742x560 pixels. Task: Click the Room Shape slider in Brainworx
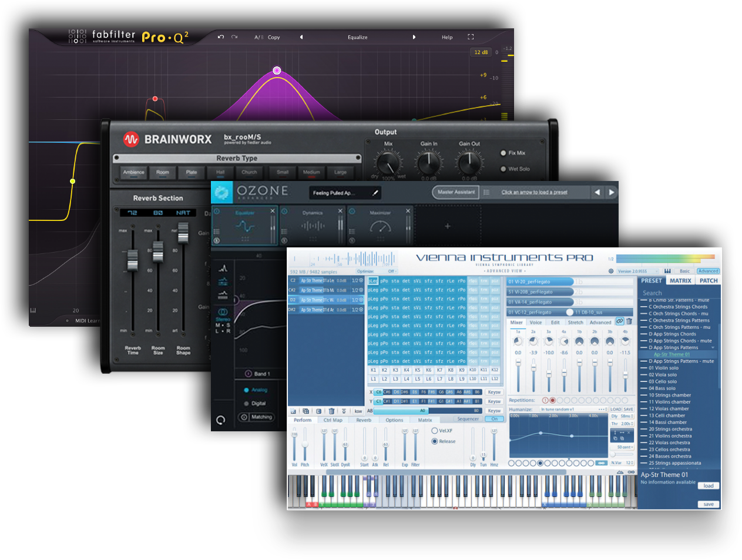click(183, 232)
